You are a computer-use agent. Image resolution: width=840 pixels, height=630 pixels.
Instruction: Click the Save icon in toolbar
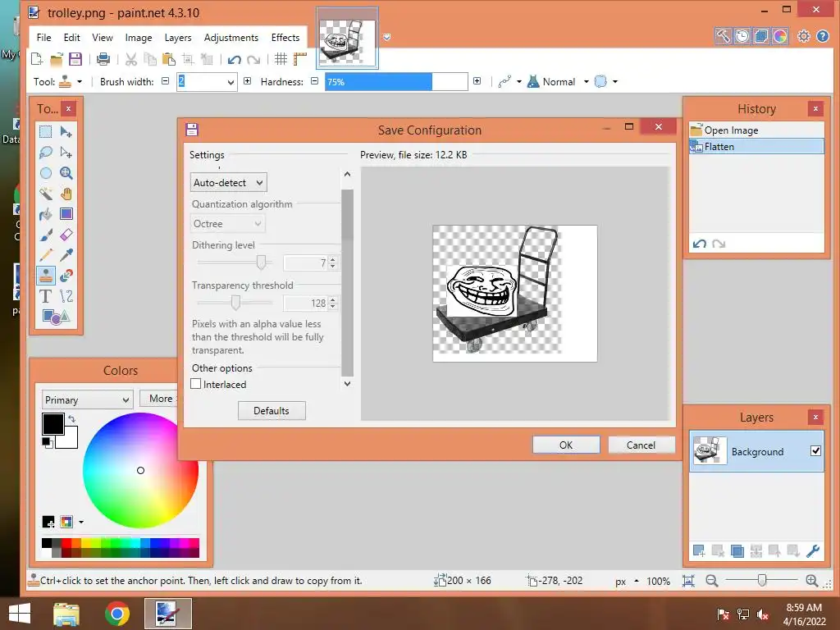click(x=75, y=59)
